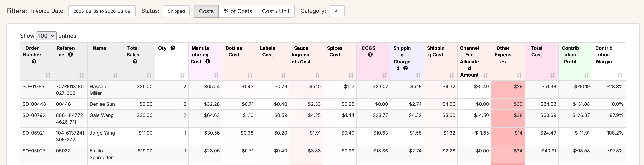Sort by Qty column arrows

[x=183, y=75]
